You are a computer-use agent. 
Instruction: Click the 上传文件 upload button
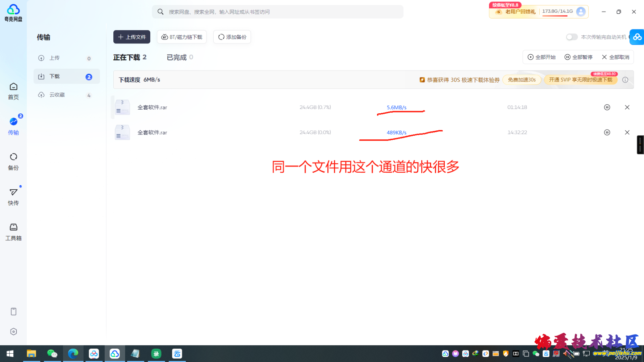point(131,37)
